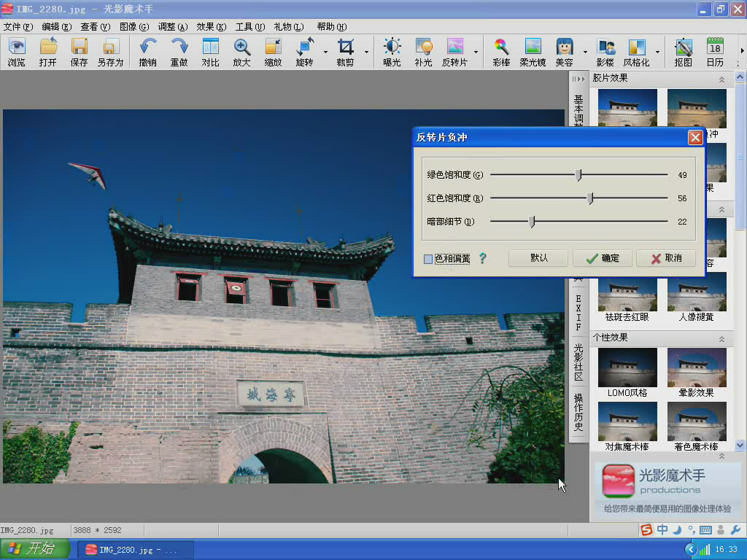Screen dimensions: 747x560
Task: Click the 风格化 (Stylize) icon
Action: (x=636, y=52)
